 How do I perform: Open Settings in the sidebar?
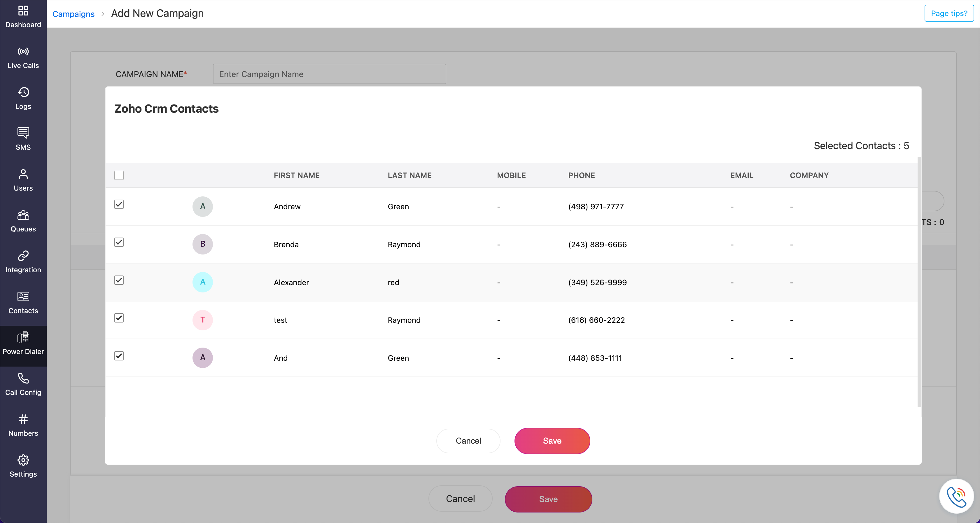(23, 466)
